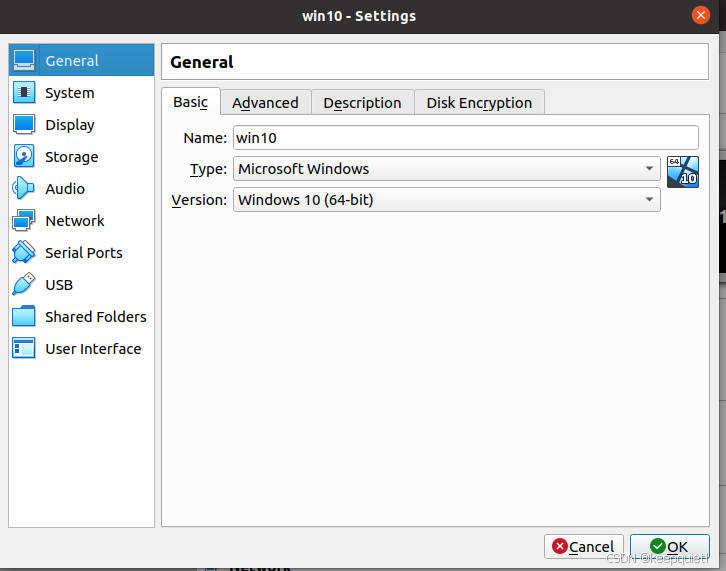Click the User Interface layout icon
Image resolution: width=726 pixels, height=571 pixels.
(x=25, y=348)
